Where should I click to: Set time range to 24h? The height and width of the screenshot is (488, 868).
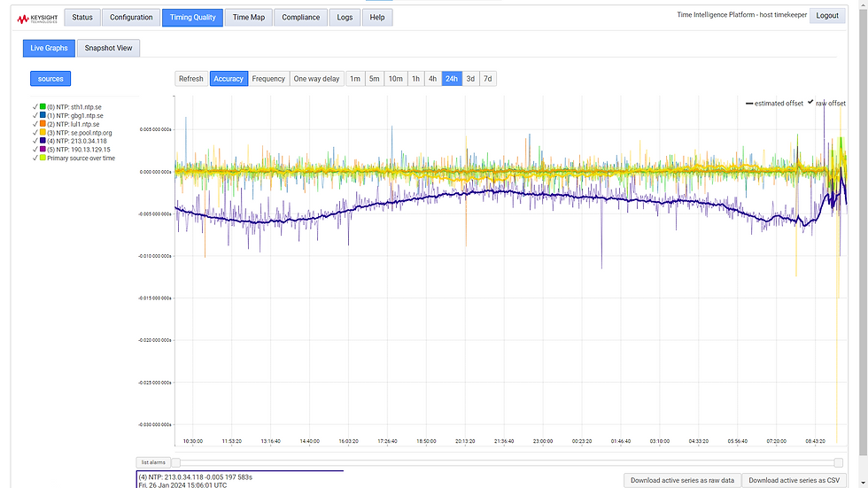452,79
